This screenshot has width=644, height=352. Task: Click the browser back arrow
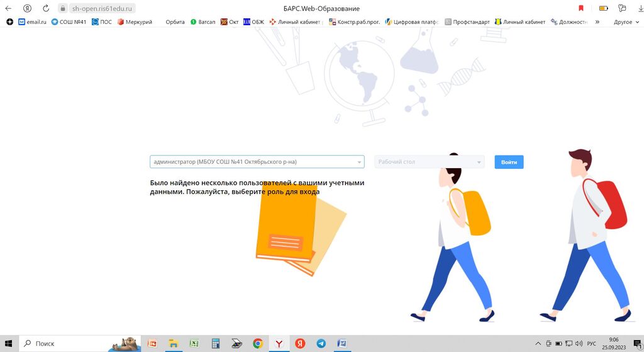click(x=8, y=8)
